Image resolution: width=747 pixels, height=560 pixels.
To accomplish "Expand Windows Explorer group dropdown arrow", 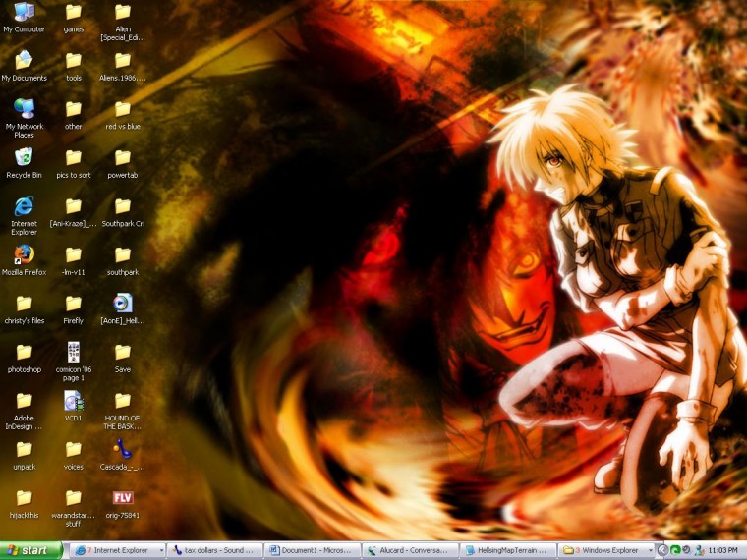I will [649, 551].
